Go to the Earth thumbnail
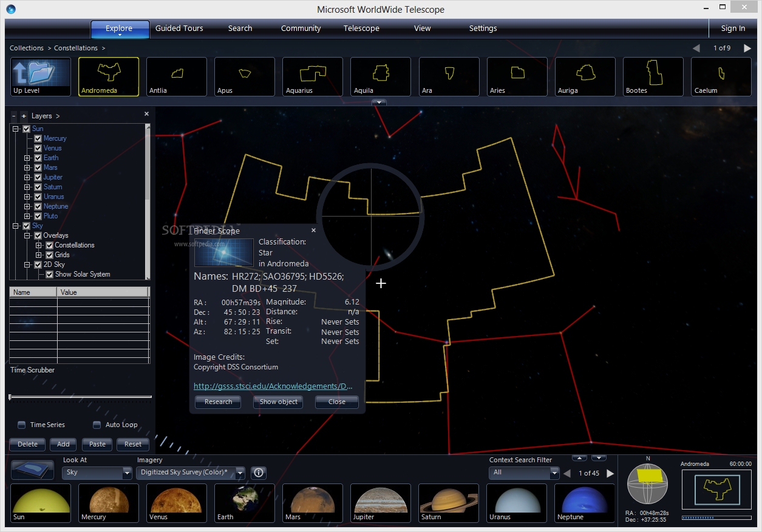 (x=245, y=503)
